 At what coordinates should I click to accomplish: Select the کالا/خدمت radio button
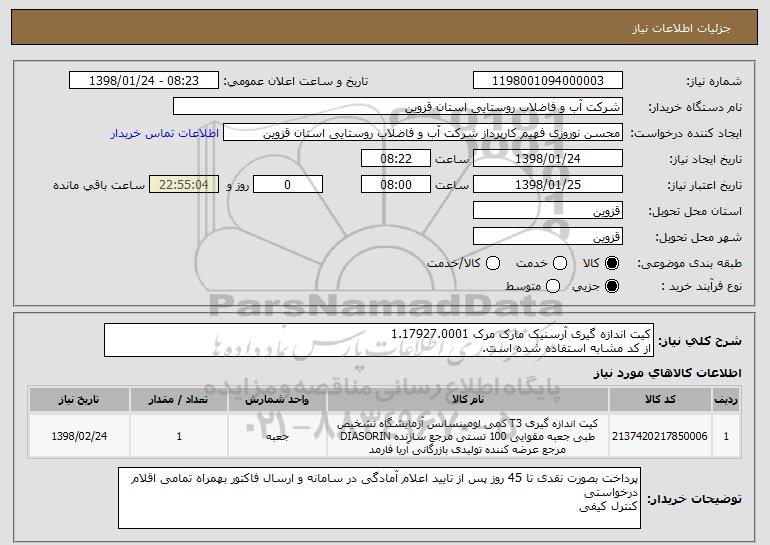(x=493, y=264)
